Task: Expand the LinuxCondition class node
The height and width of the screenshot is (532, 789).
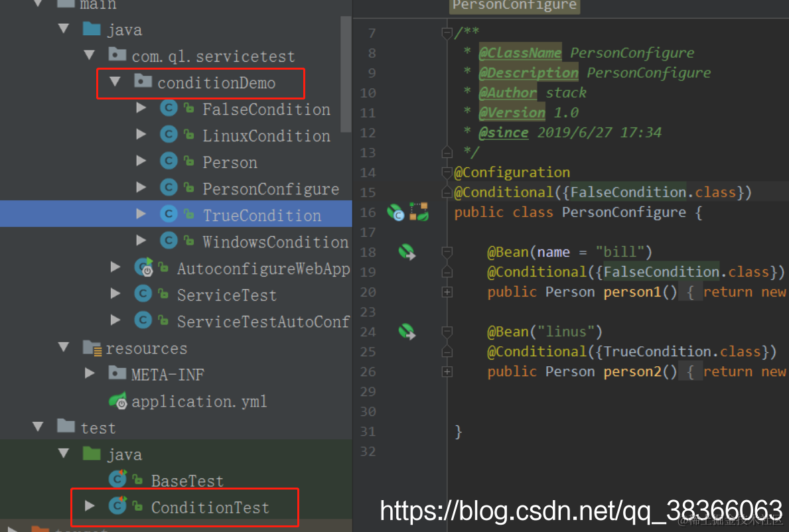Action: tap(141, 135)
